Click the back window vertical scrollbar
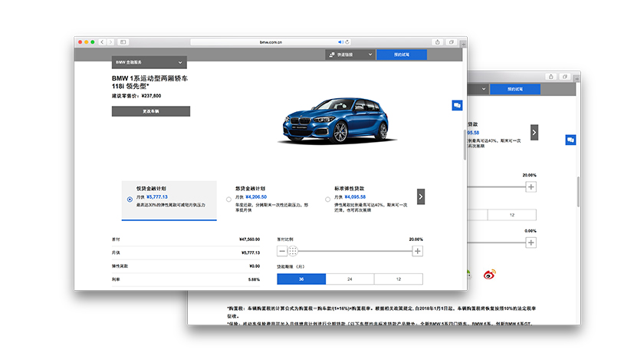Screen dimensions: 644x363 point(578,192)
